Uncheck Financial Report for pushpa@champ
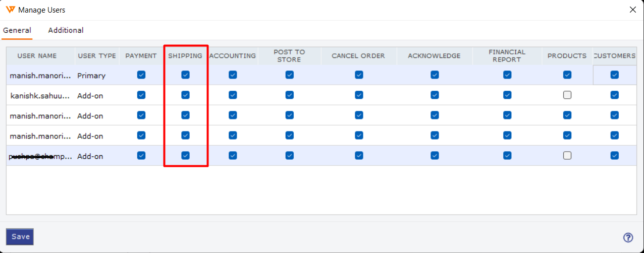The image size is (644, 253). pos(507,155)
